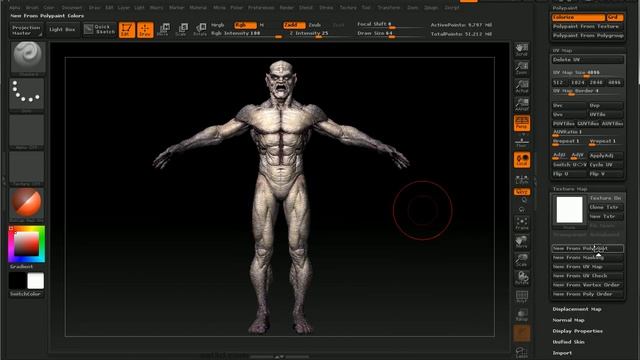The height and width of the screenshot is (360, 640).
Task: Open the material sphere selector
Action: click(27, 204)
